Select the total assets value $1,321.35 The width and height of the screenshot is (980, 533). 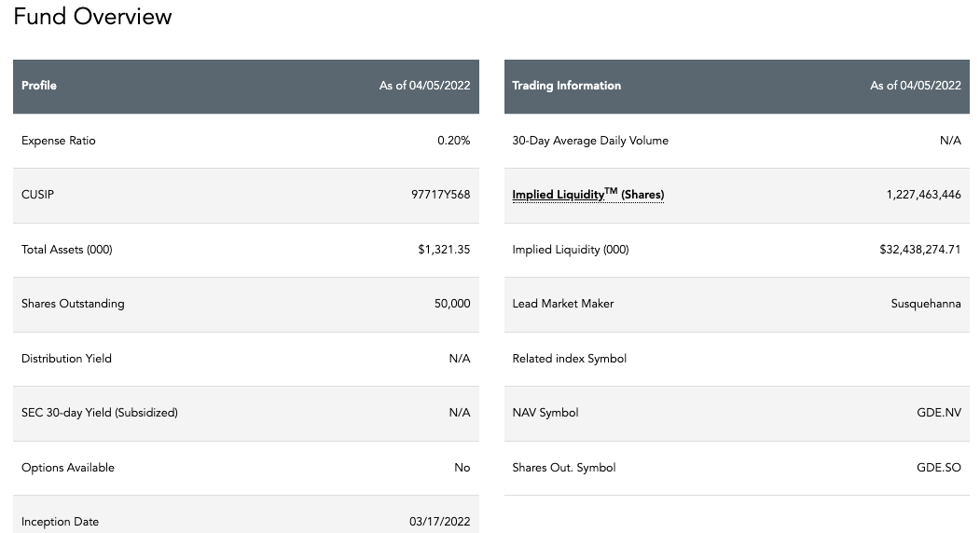[x=444, y=250]
